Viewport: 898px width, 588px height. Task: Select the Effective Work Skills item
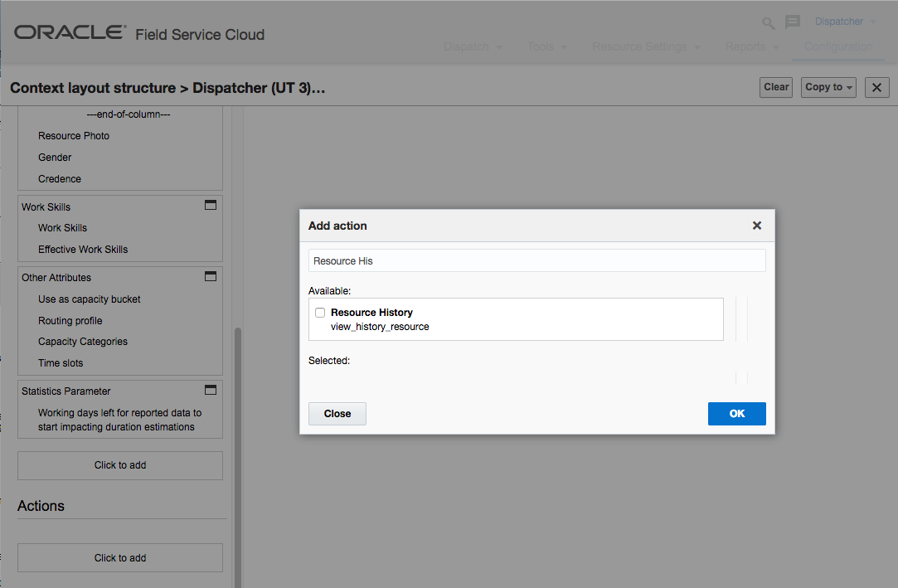83,249
